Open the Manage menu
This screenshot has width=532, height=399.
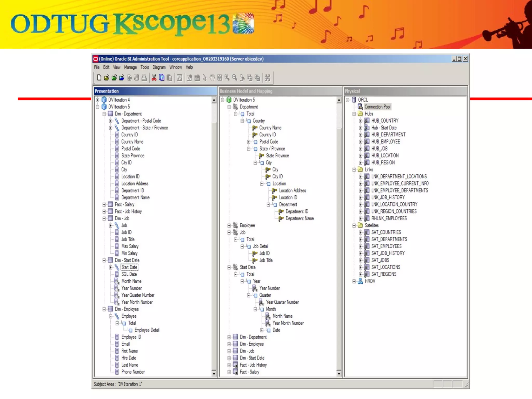(130, 67)
